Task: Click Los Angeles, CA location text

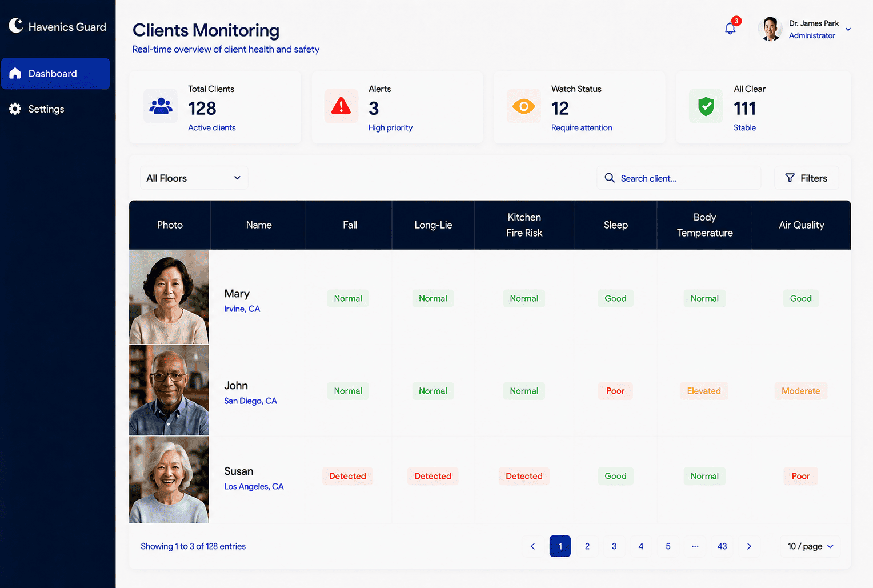Action: coord(254,486)
